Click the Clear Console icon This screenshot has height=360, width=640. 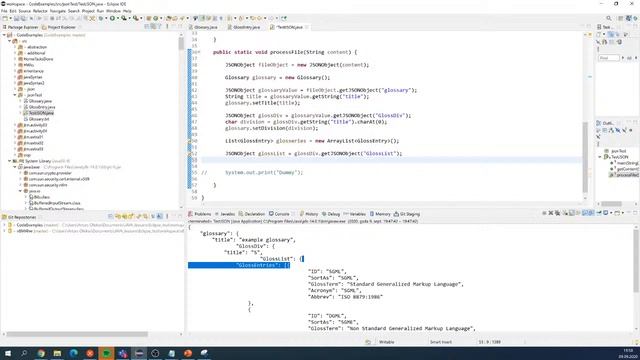[565, 213]
